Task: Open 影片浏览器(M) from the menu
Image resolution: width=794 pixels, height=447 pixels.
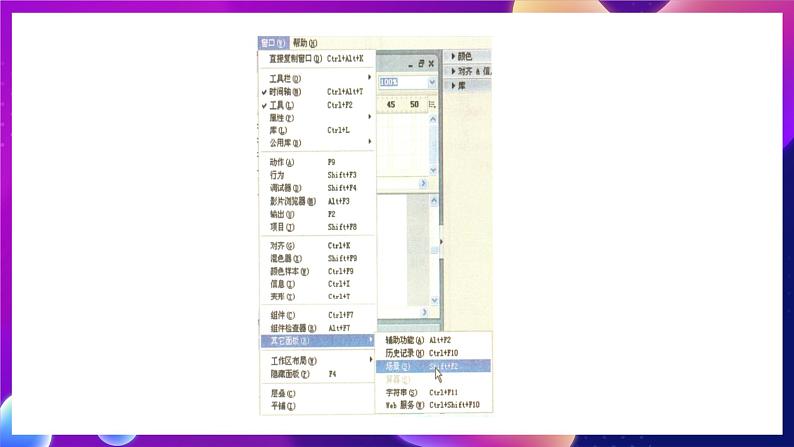Action: click(x=317, y=201)
